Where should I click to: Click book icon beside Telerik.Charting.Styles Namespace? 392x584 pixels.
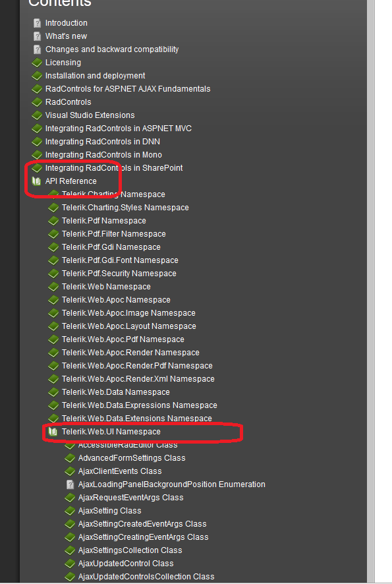(53, 208)
